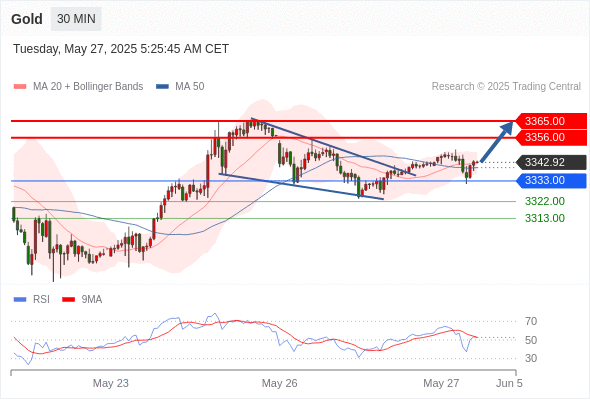The image size is (590, 400).
Task: Click the Gold chart title
Action: (27, 19)
